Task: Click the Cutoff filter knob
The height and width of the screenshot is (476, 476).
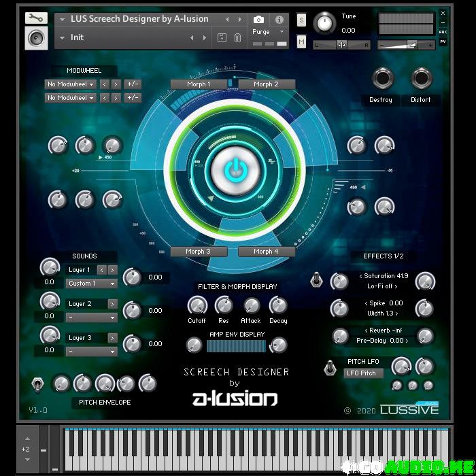Action: (197, 305)
